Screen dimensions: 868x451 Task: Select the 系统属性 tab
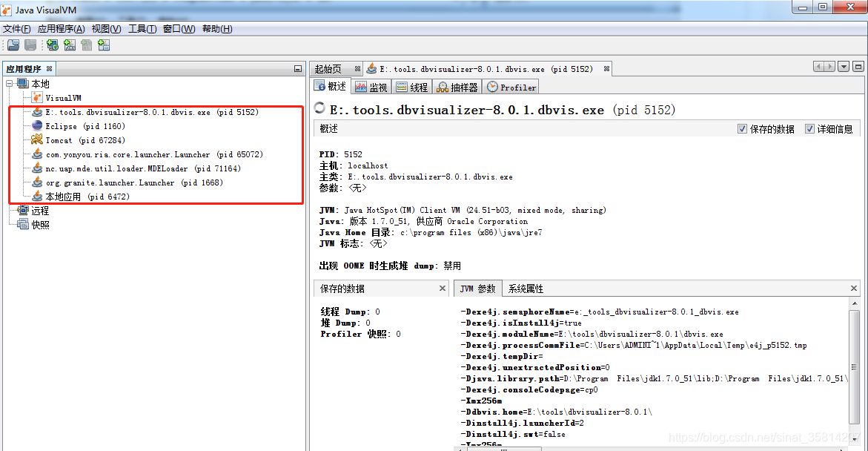point(526,289)
